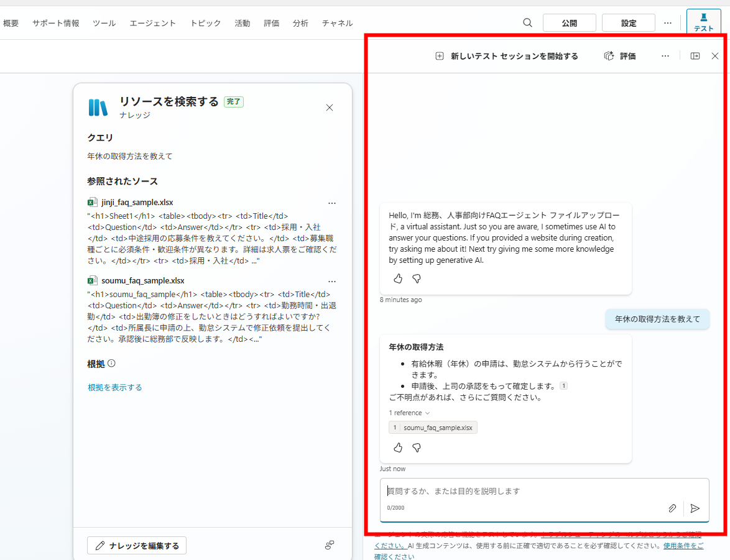Thumbs up the 年休の取得方法 answer
This screenshot has height=560, width=730.
(398, 448)
